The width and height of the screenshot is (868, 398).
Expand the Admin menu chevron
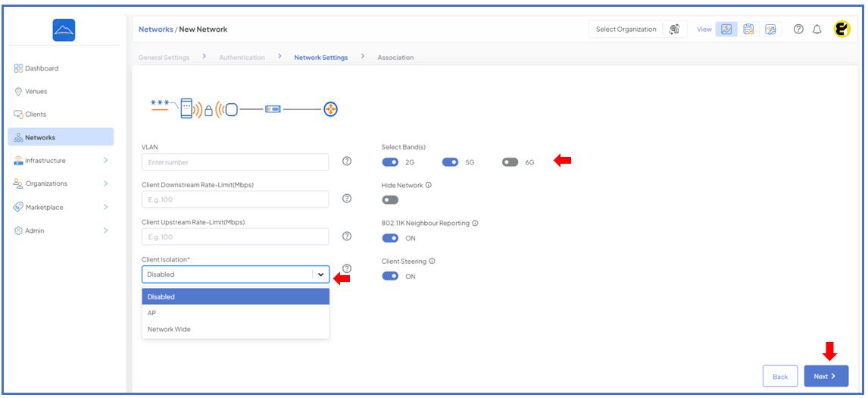click(105, 230)
